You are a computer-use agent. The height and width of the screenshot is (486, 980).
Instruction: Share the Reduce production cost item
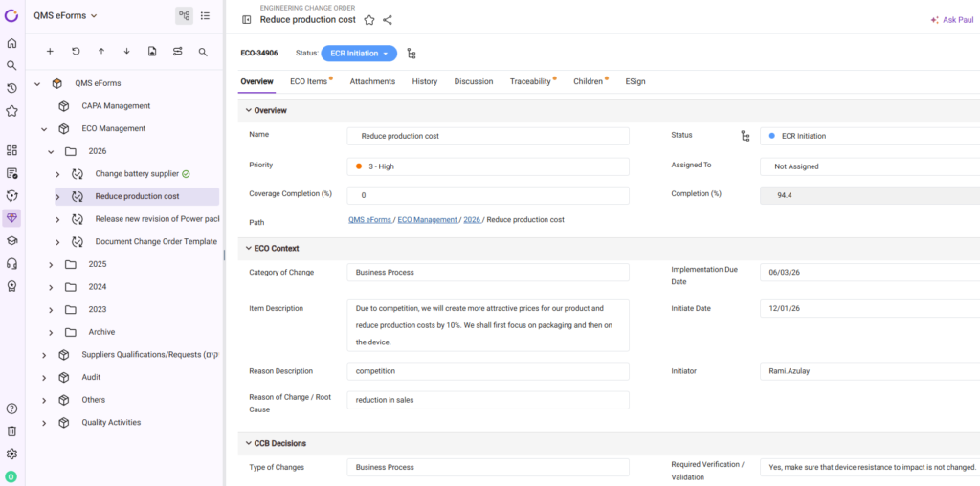point(388,20)
